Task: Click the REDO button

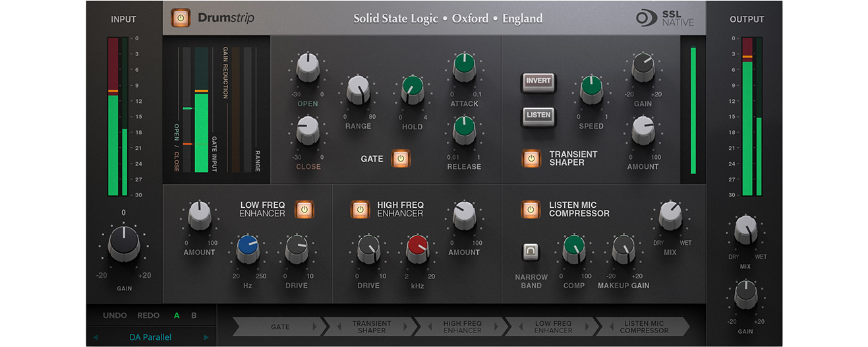Action: (x=148, y=315)
